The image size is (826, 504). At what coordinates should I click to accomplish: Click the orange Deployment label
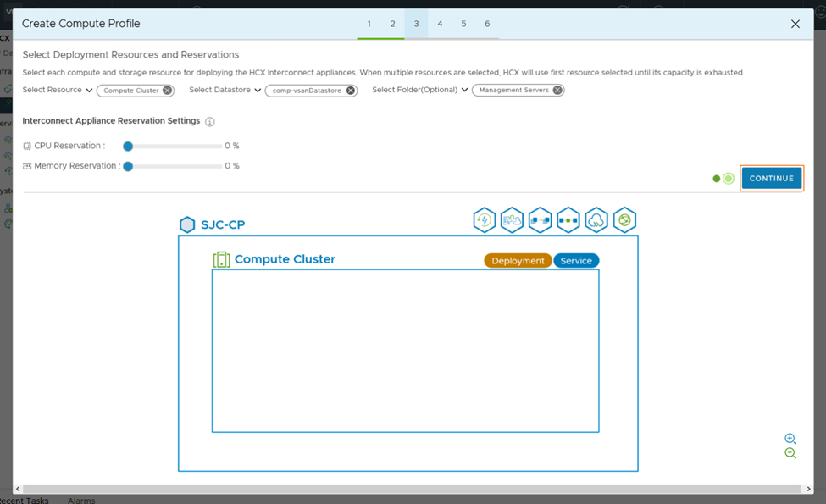(x=518, y=261)
